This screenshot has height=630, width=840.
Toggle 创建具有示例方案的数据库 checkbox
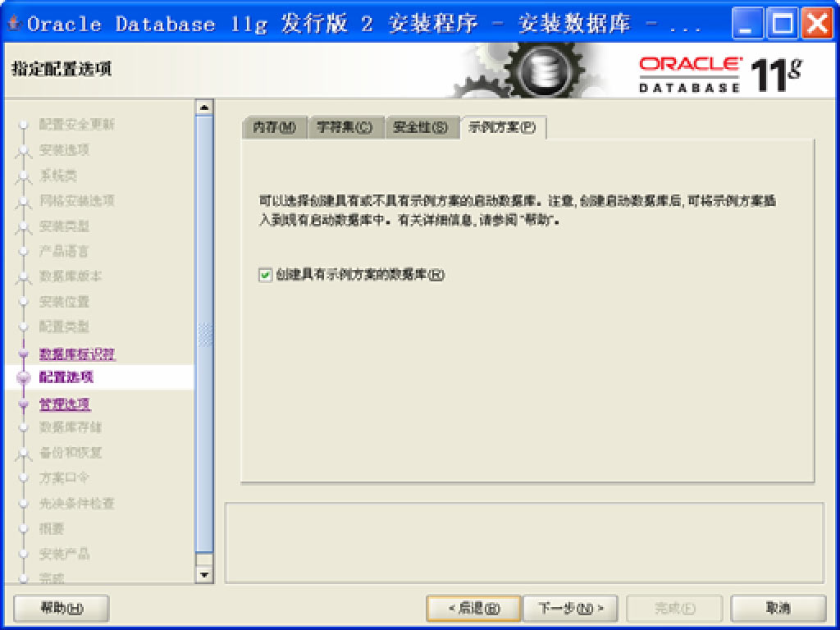[x=265, y=276]
